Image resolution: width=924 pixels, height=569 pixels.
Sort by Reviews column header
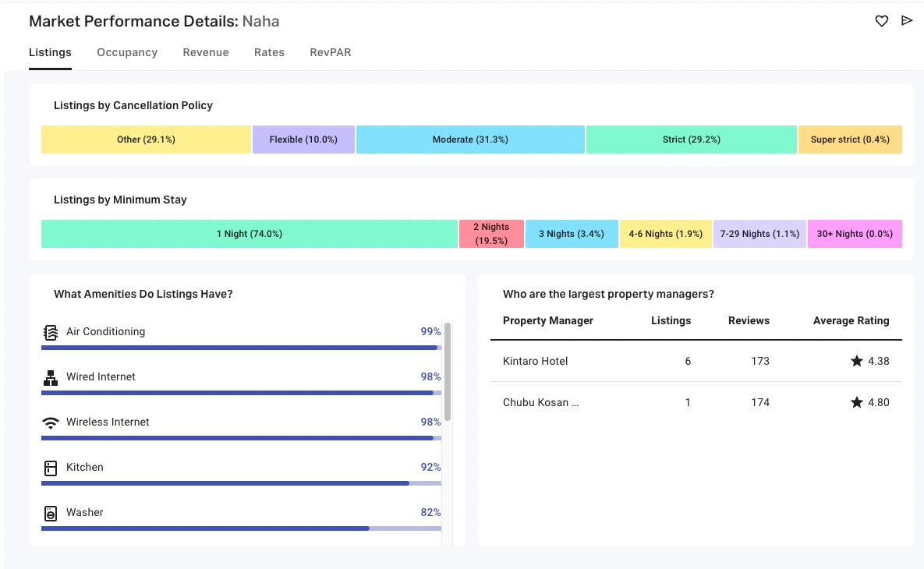[x=749, y=320]
